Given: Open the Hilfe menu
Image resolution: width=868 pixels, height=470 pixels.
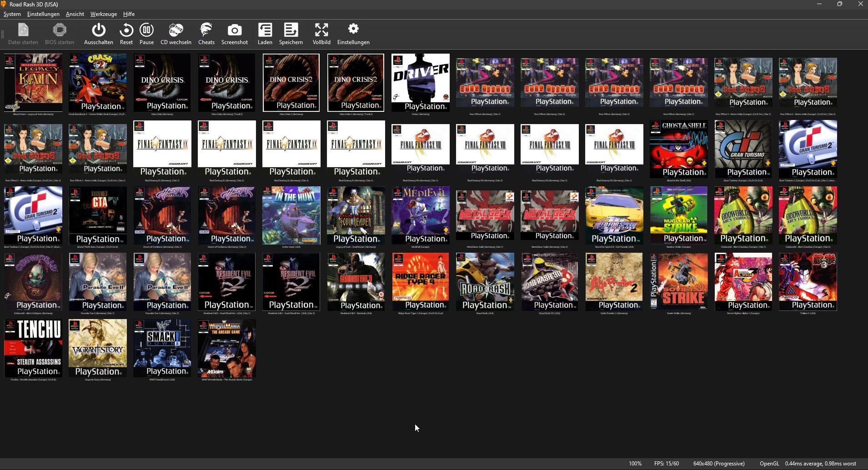Looking at the screenshot, I should [129, 14].
